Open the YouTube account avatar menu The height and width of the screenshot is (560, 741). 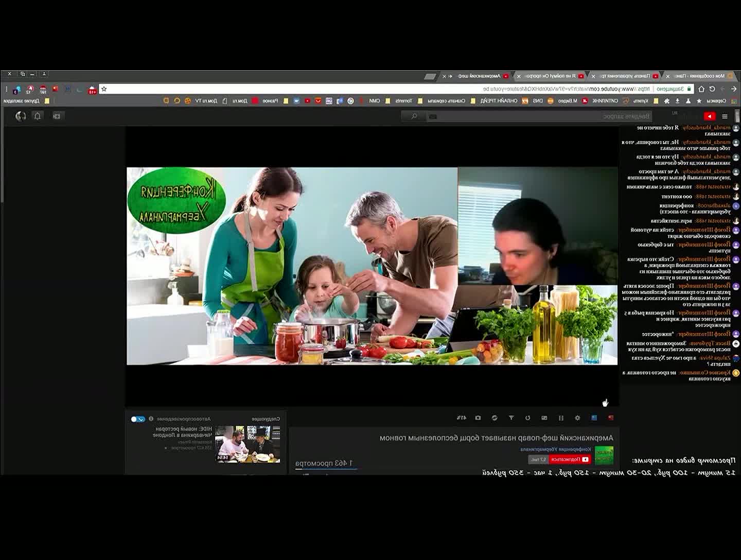tap(21, 116)
